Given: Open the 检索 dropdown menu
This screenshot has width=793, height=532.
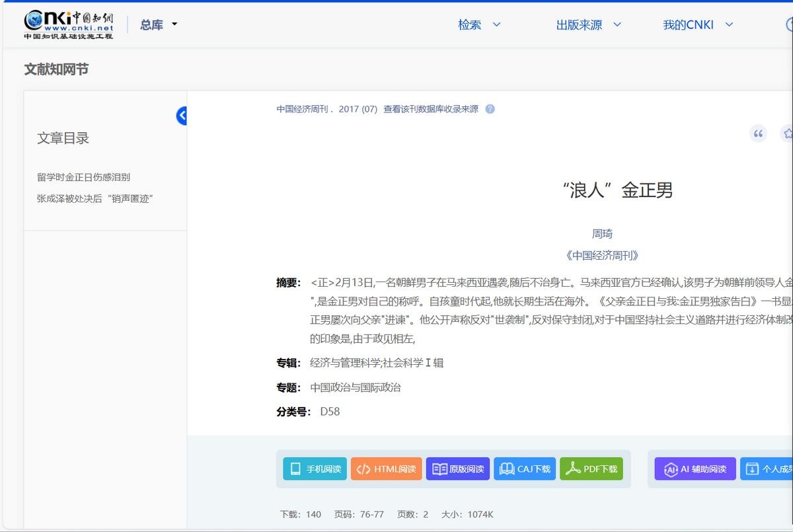Looking at the screenshot, I should 479,24.
